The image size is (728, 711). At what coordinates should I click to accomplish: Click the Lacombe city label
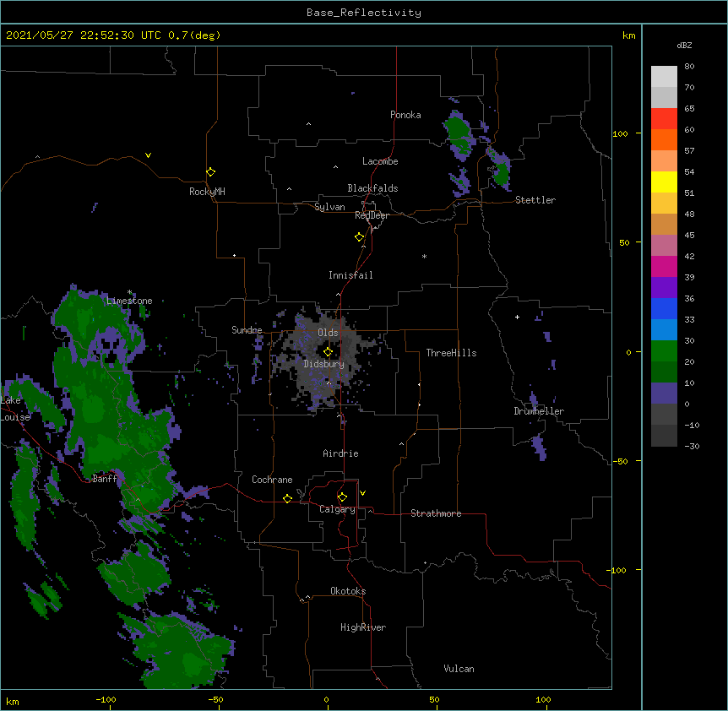[380, 161]
